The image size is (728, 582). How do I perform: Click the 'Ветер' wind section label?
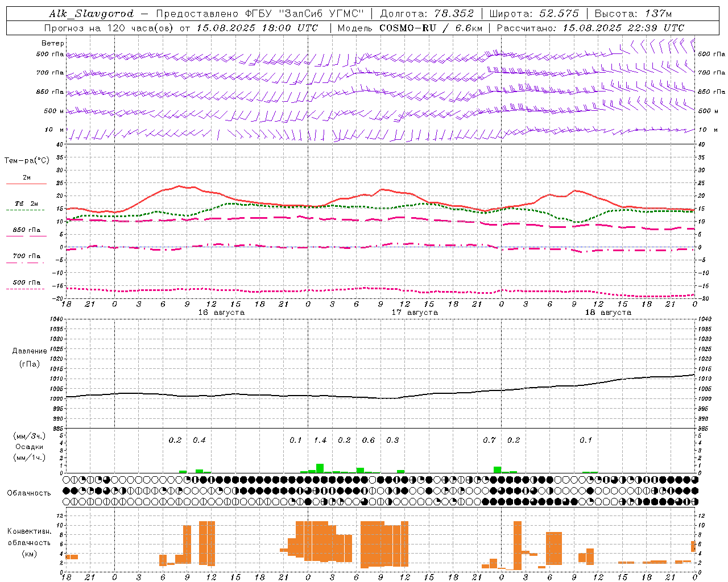pos(53,43)
